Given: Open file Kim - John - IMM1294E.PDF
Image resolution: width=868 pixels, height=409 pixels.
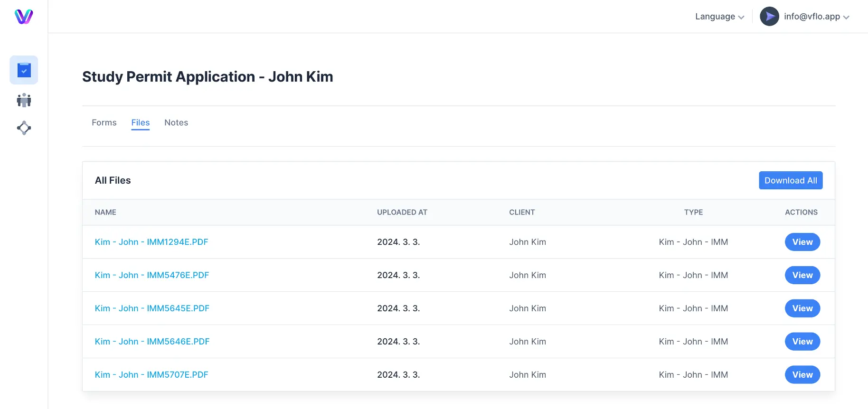Looking at the screenshot, I should [x=151, y=242].
